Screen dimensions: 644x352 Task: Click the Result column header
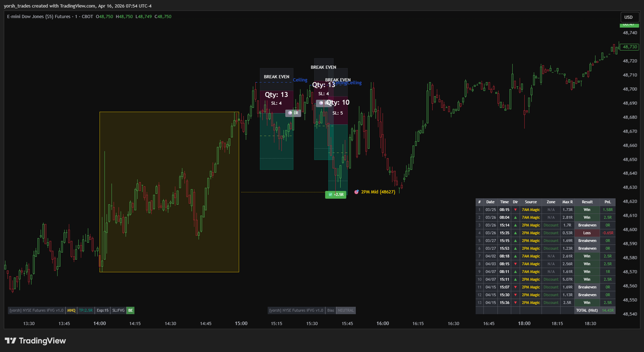tap(587, 202)
